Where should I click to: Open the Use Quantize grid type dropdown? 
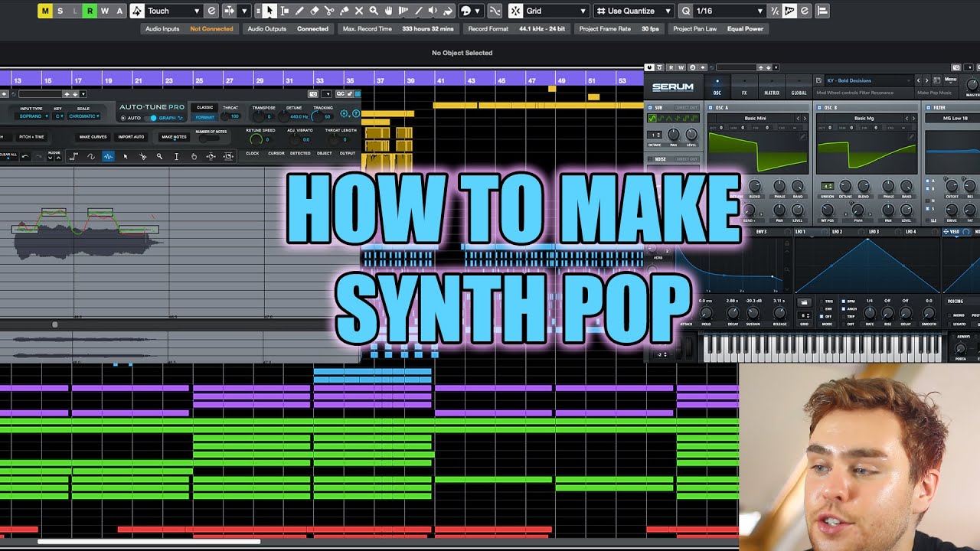[634, 11]
